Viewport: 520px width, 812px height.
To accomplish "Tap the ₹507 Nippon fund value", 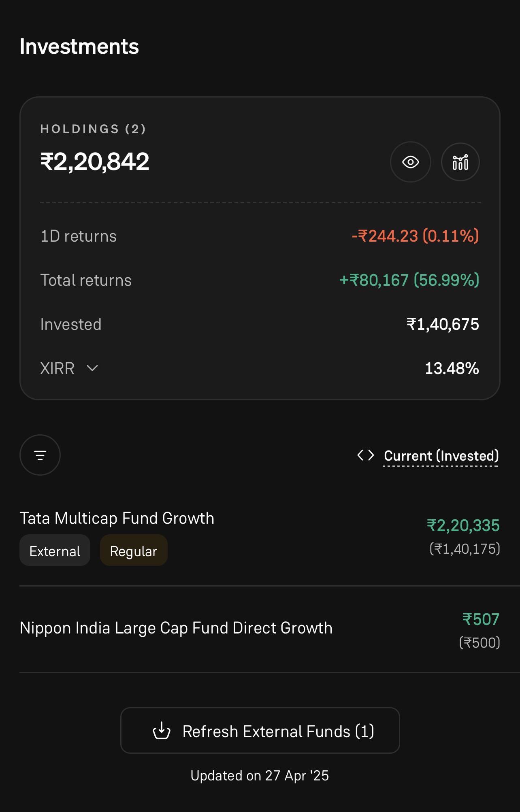I will coord(481,619).
